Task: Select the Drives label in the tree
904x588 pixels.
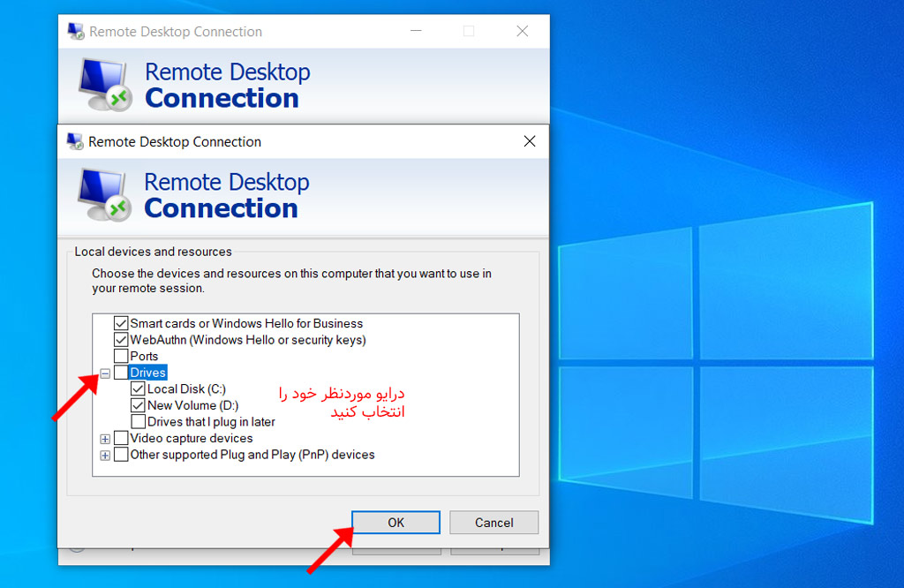Action: [x=148, y=373]
